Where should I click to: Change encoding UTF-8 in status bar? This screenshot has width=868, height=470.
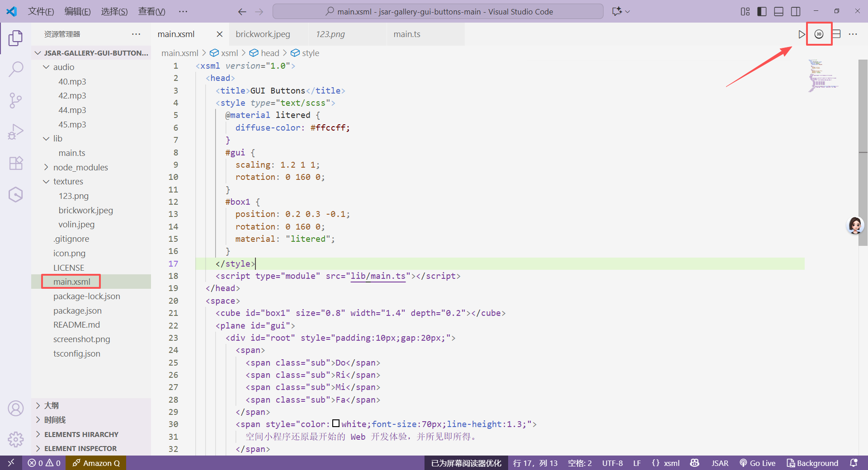(x=612, y=463)
